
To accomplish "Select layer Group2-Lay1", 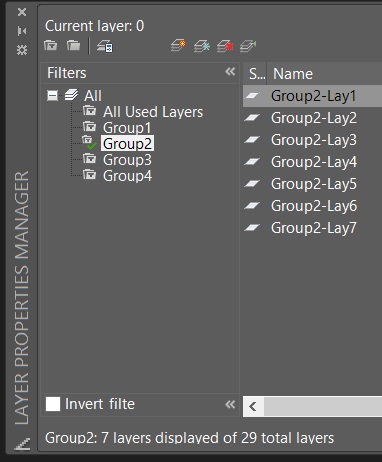I will (x=313, y=96).
